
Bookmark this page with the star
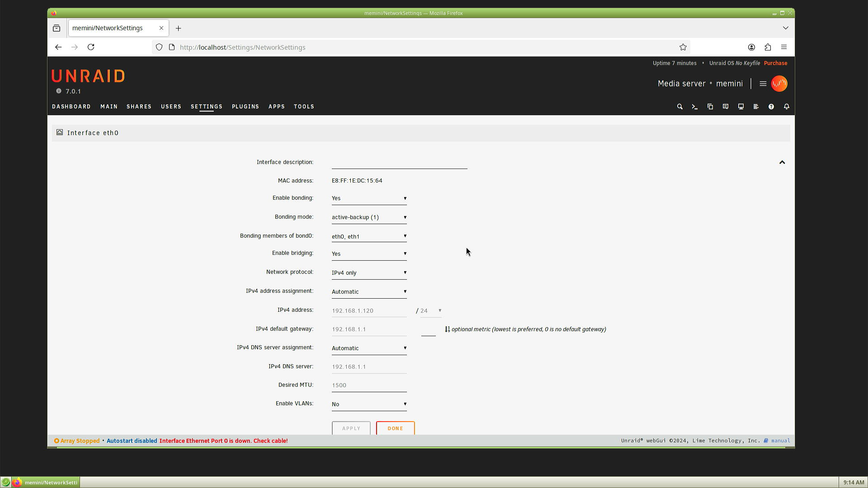pos(683,47)
